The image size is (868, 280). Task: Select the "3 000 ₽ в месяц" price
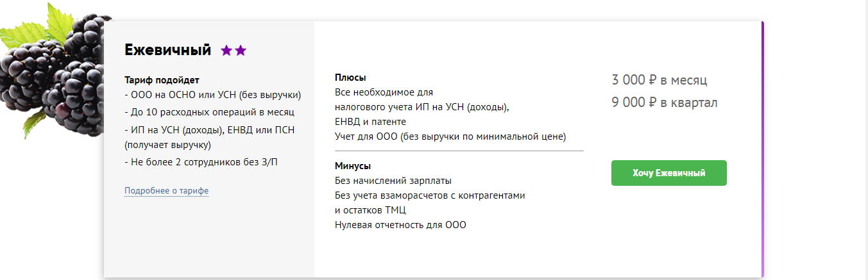pos(659,80)
